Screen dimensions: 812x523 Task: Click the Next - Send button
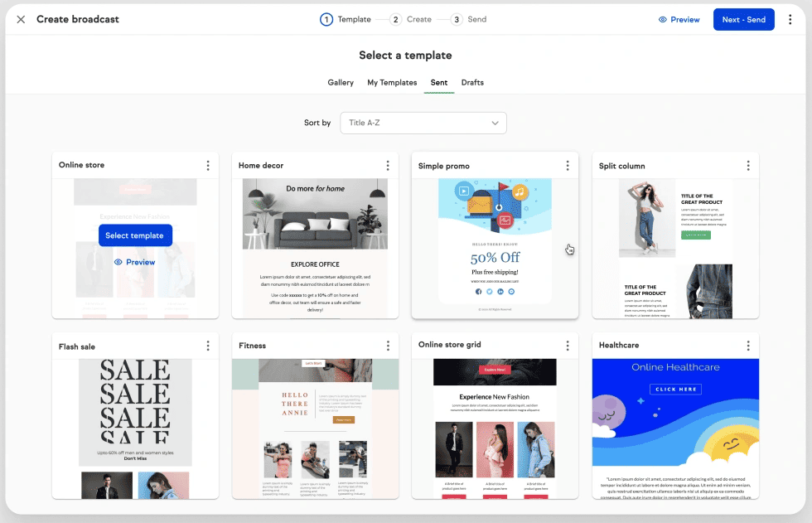(743, 19)
